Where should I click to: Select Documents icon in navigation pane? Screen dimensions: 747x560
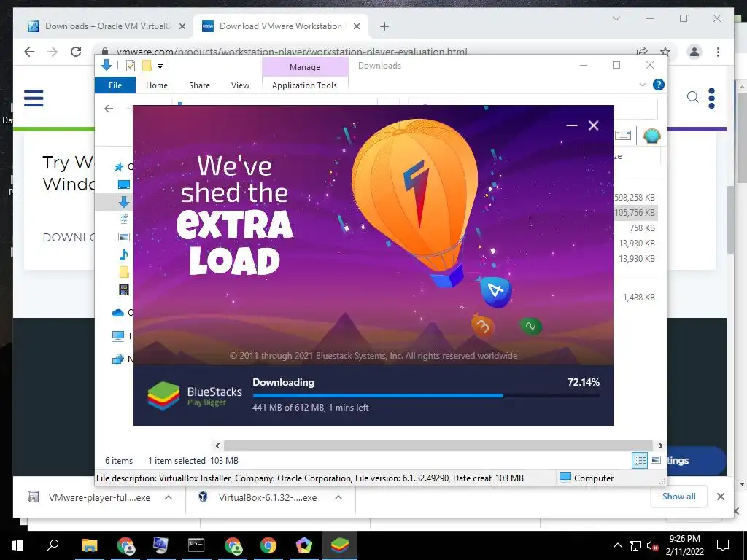click(124, 219)
